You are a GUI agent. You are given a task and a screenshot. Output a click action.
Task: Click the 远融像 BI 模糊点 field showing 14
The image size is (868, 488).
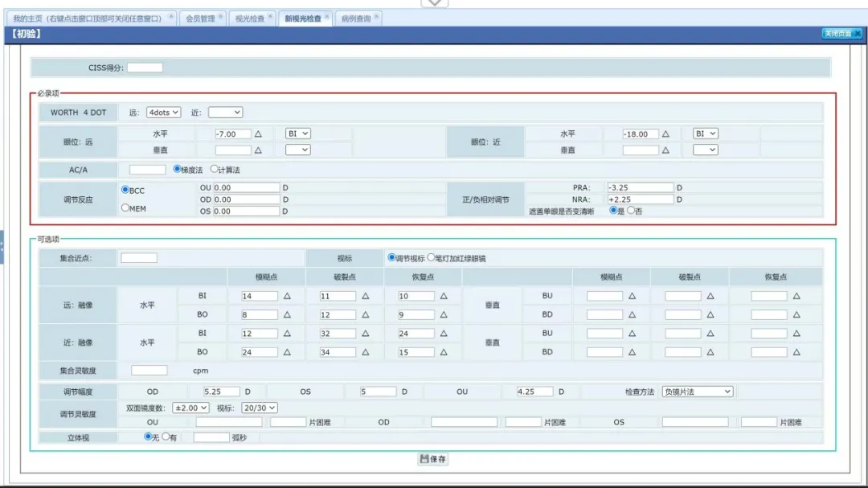point(260,297)
